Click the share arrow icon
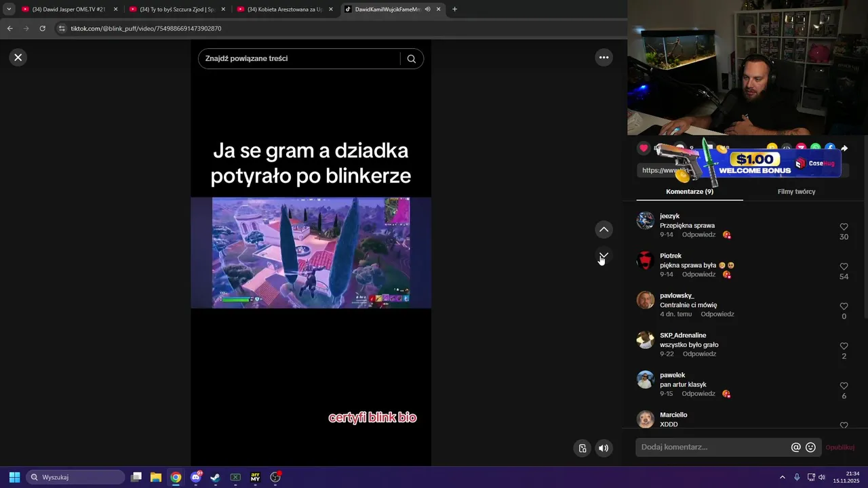Image resolution: width=868 pixels, height=488 pixels. (844, 148)
